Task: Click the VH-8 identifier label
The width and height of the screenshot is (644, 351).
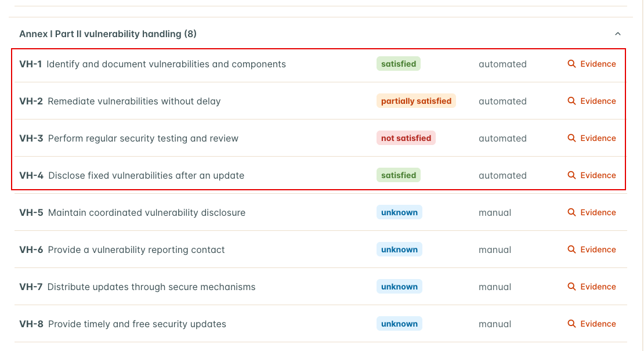Action: 31,324
